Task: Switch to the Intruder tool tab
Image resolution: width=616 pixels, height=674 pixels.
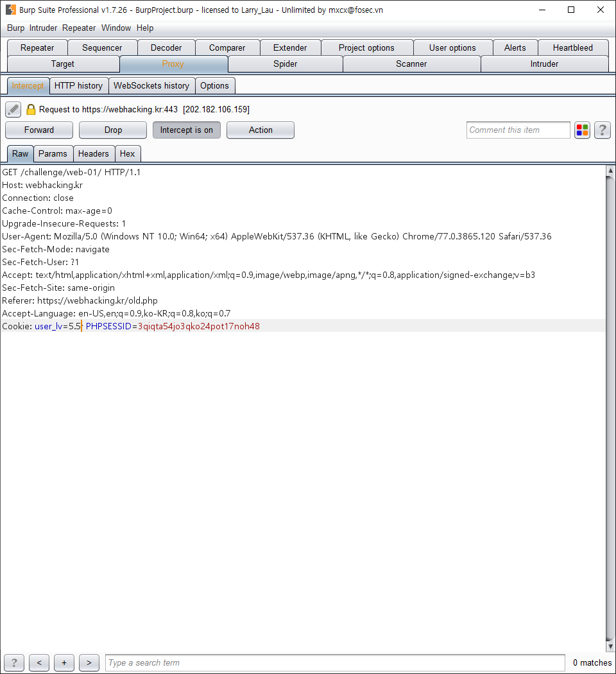Action: [x=544, y=64]
